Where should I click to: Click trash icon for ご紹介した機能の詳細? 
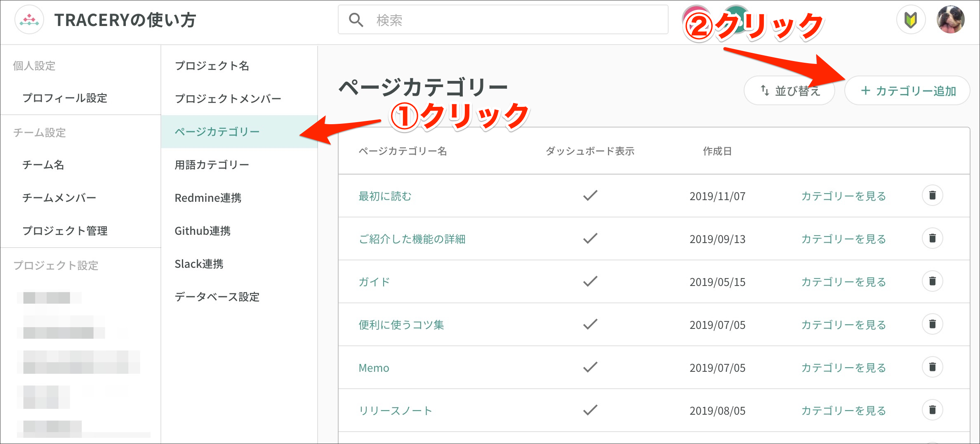coord(932,239)
